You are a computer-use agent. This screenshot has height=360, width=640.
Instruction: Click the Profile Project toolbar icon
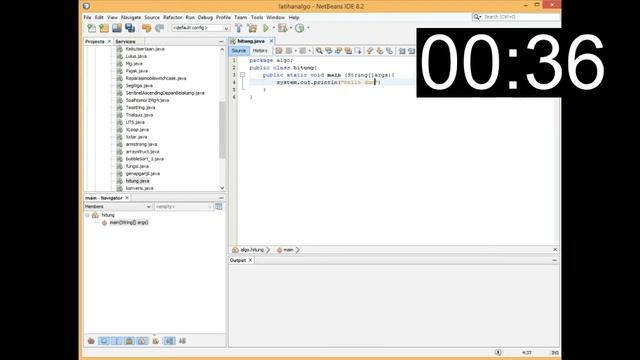(300, 28)
